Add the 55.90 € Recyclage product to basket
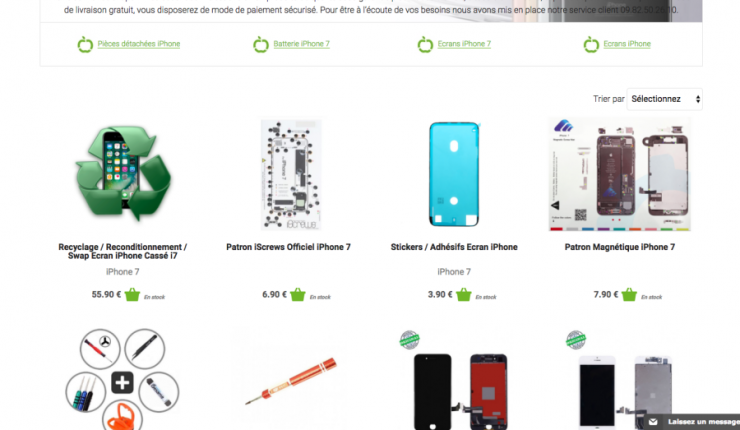This screenshot has width=740, height=430. [132, 295]
